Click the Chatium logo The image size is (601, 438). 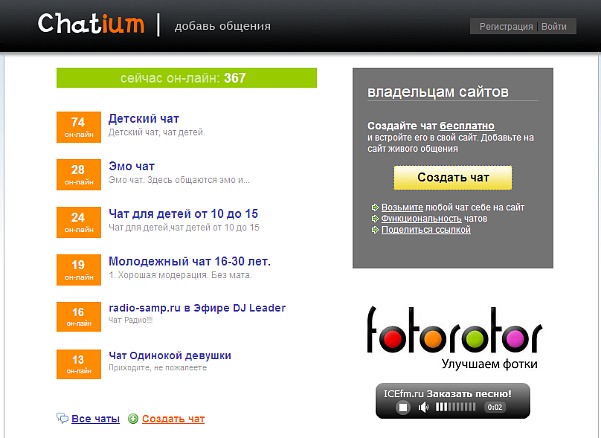pos(91,24)
